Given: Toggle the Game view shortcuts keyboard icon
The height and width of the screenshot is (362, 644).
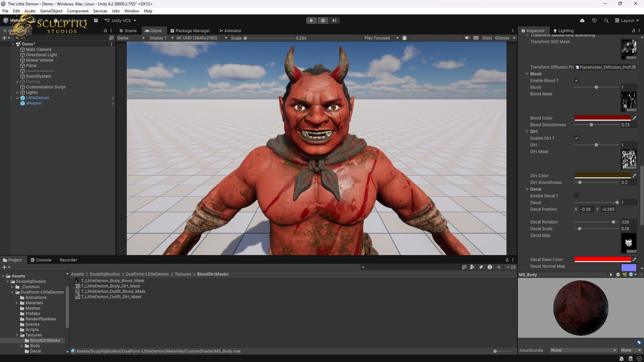Looking at the screenshot, I should click(475, 38).
